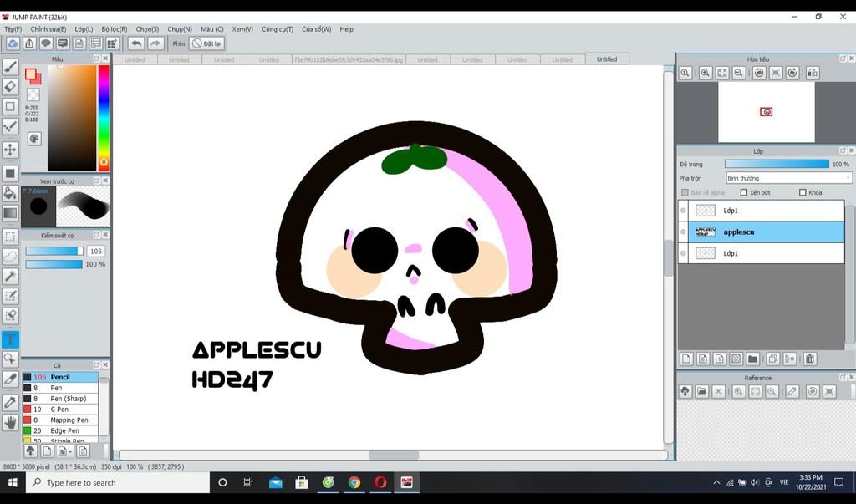
Task: Click the Undo arrow in the toolbar
Action: point(136,43)
